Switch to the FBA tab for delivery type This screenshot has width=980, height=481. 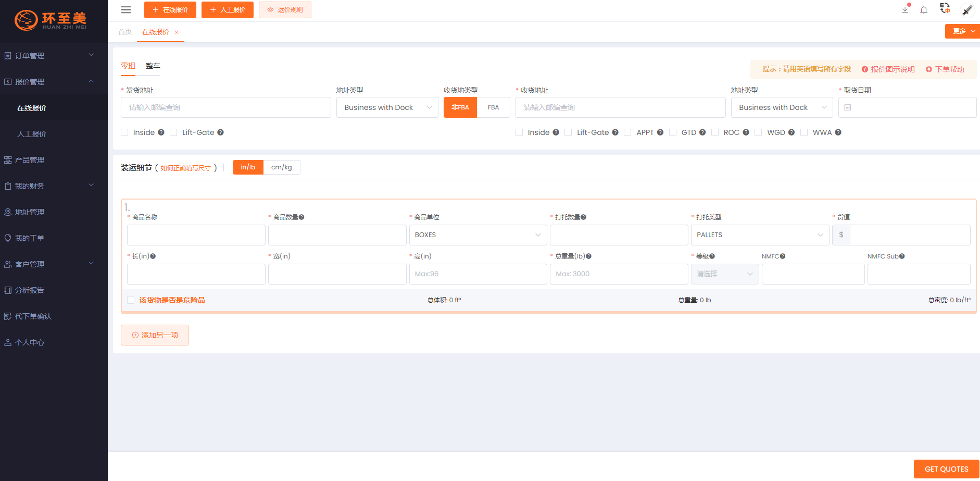coord(493,107)
